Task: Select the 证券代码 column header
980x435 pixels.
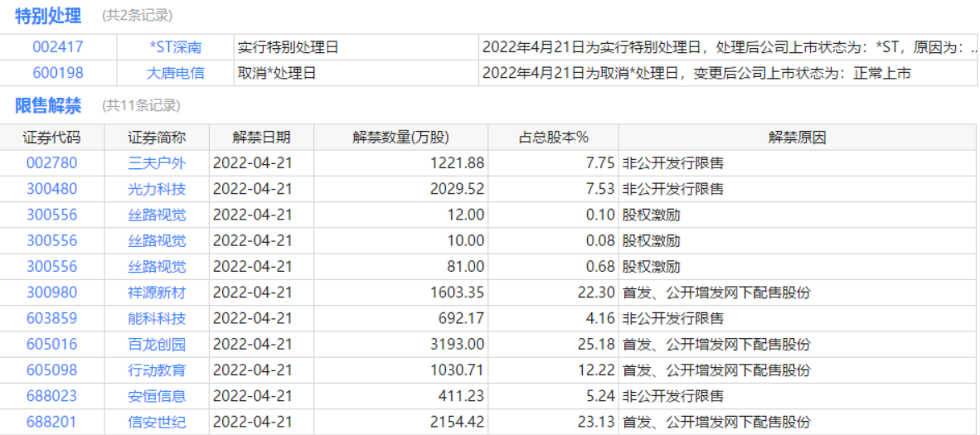Action: [52, 138]
